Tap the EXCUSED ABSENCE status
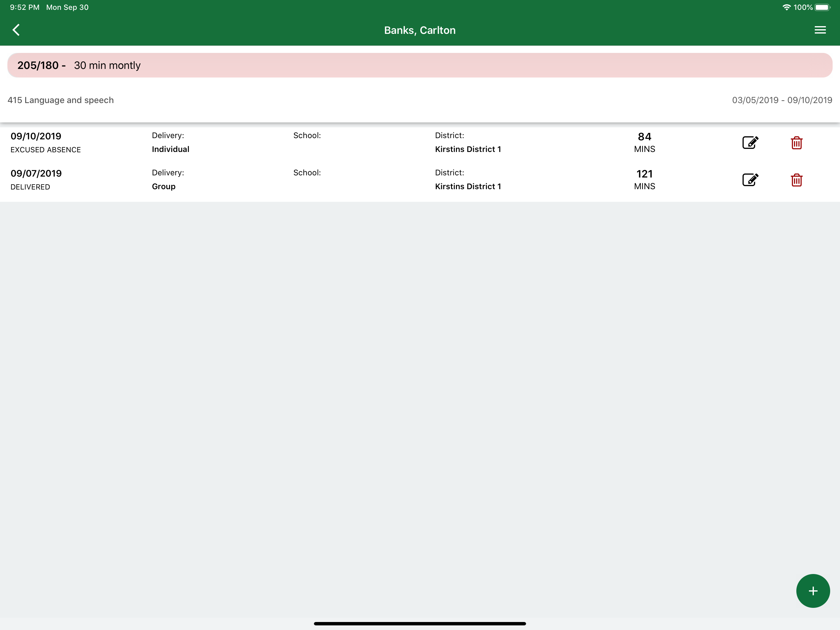 (x=46, y=150)
